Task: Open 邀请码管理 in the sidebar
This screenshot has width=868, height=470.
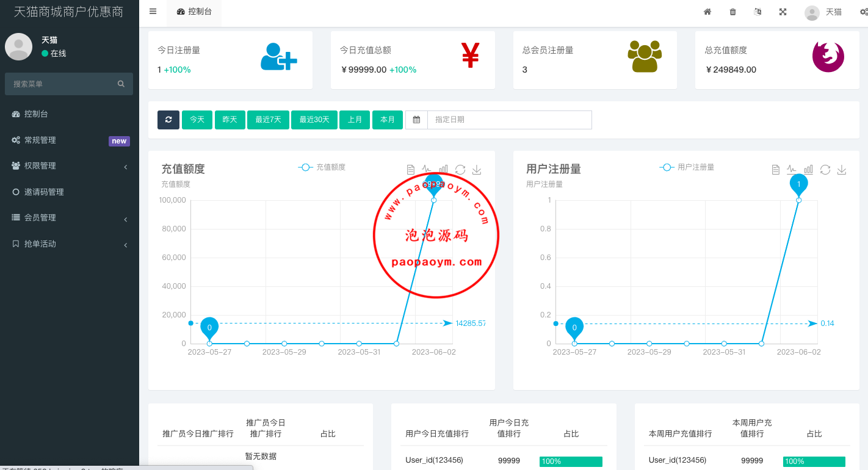Action: [x=44, y=192]
